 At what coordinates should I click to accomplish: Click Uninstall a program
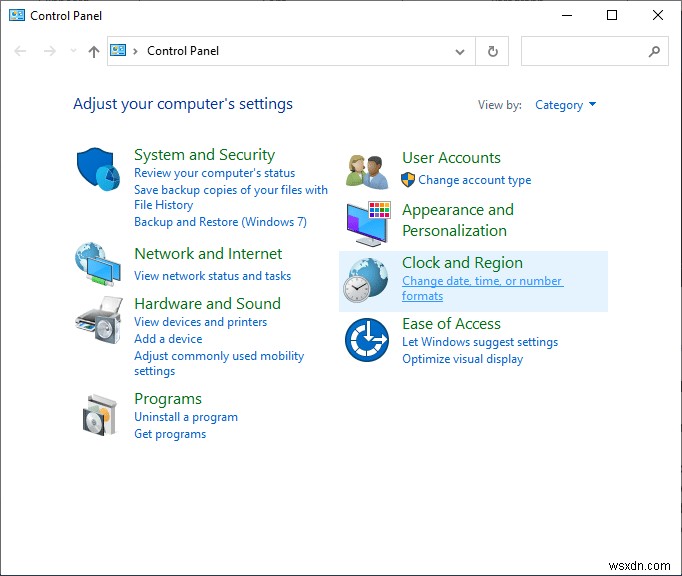coord(186,417)
